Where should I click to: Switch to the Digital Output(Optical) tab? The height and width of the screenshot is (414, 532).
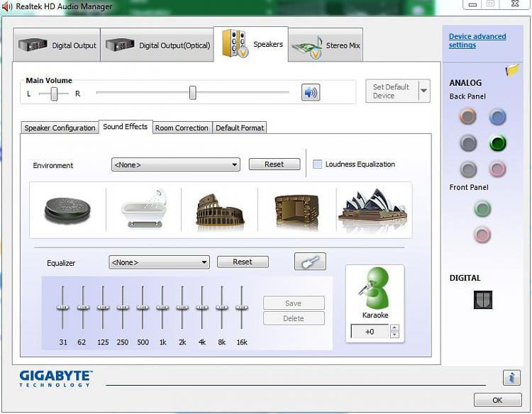157,45
